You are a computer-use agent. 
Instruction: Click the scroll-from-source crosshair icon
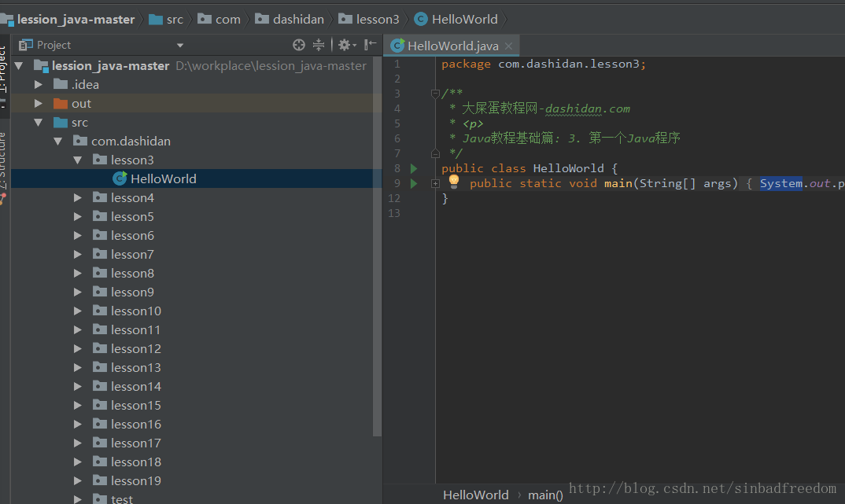(298, 46)
